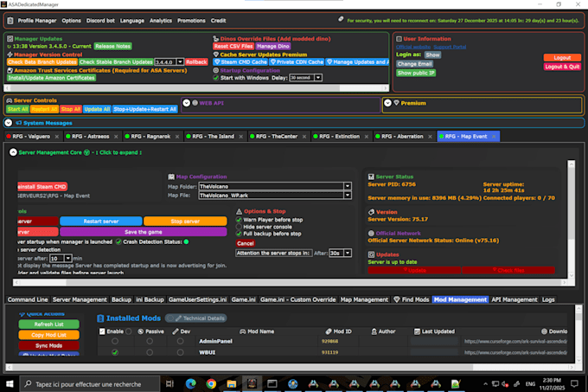Click the Profile Manager document icon
Image resolution: width=588 pixels, height=392 pixels.
point(10,21)
